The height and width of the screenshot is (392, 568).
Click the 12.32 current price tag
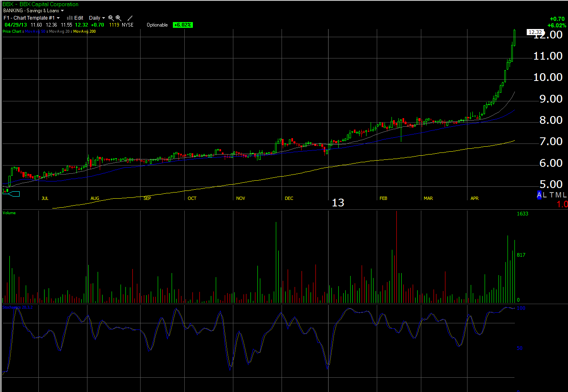535,32
